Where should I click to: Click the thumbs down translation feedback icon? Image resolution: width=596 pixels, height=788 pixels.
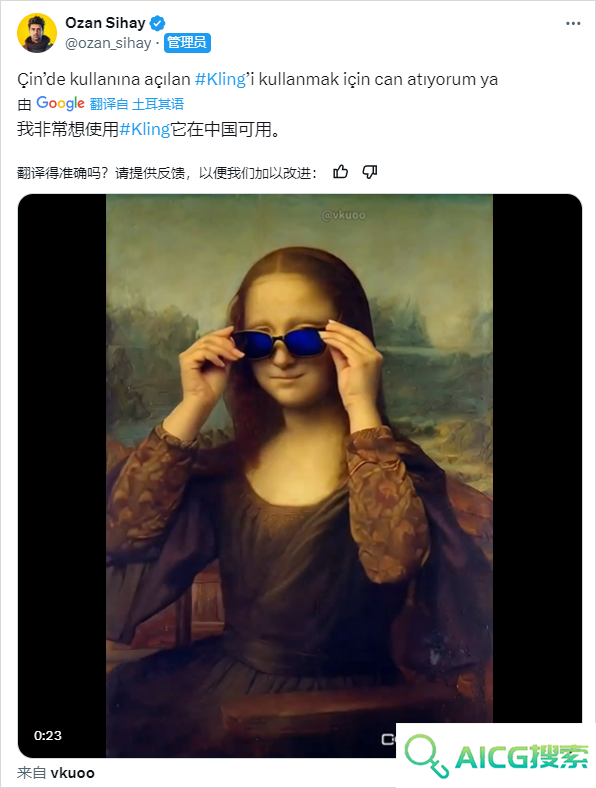click(x=370, y=172)
